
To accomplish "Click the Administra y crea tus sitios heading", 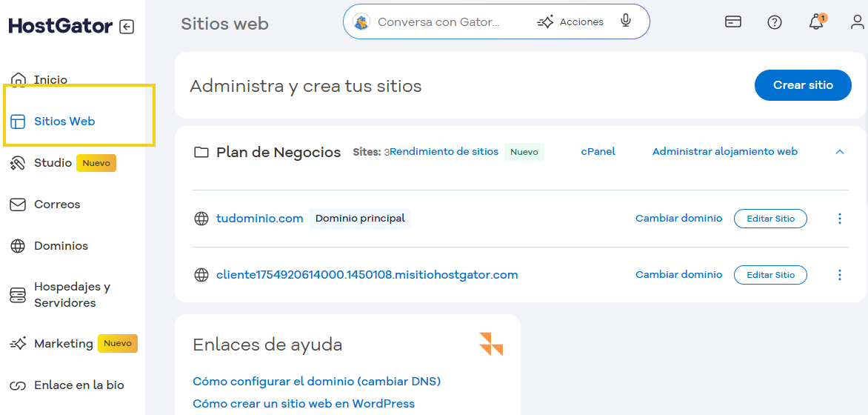I will coord(306,86).
